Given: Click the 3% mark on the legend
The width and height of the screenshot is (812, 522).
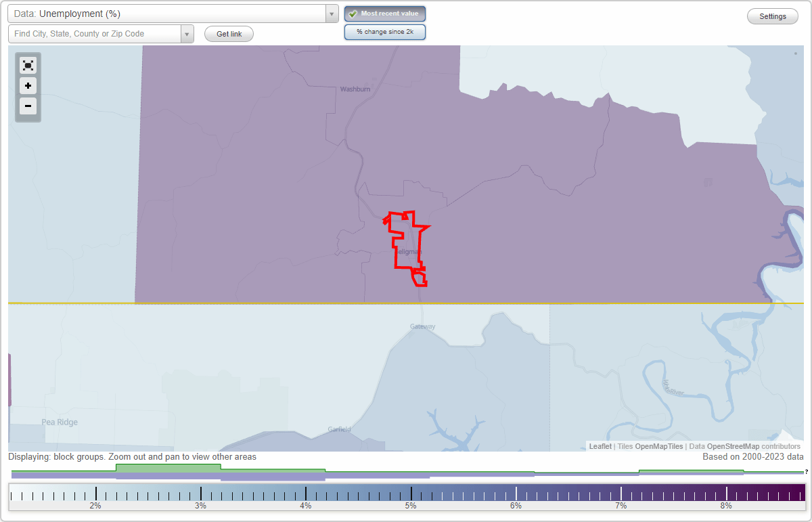Looking at the screenshot, I should [x=200, y=506].
